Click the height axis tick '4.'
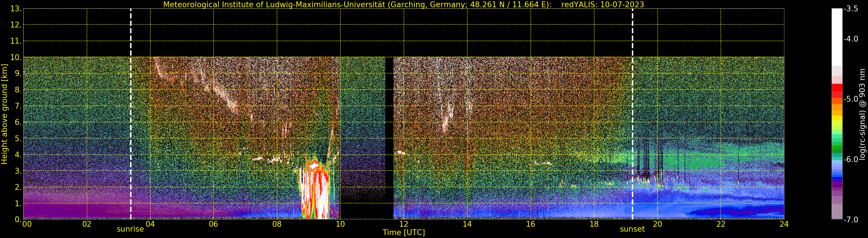 click(x=18, y=155)
